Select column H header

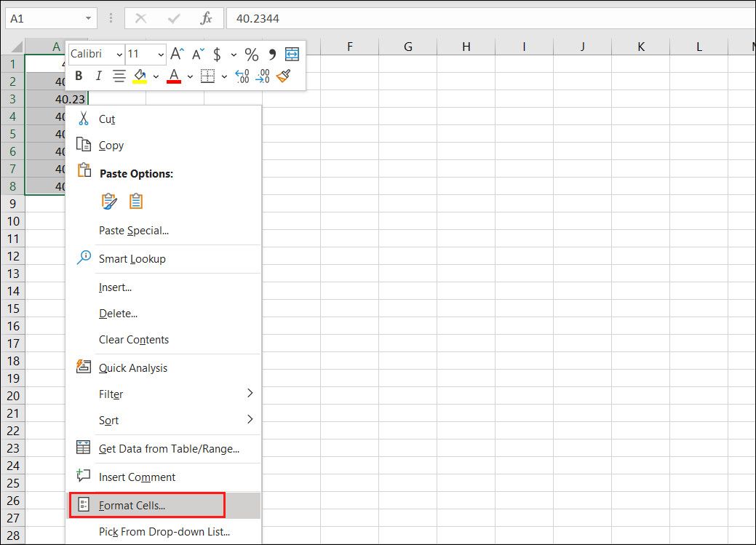[x=466, y=47]
